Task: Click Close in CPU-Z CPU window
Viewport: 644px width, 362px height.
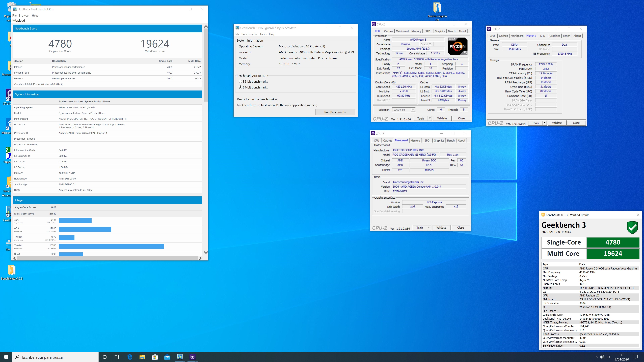Action: tap(461, 118)
